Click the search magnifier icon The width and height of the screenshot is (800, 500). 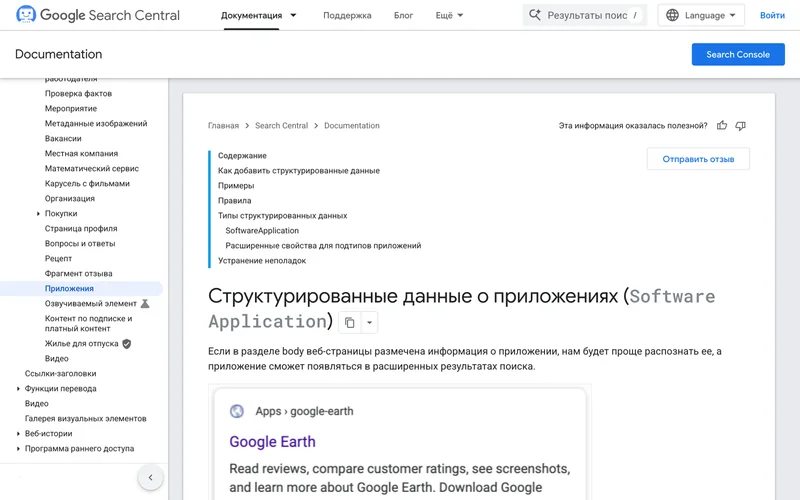[x=535, y=15]
